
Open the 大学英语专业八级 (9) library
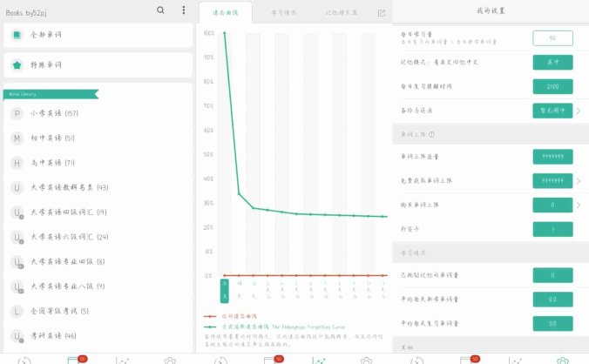[x=98, y=286]
